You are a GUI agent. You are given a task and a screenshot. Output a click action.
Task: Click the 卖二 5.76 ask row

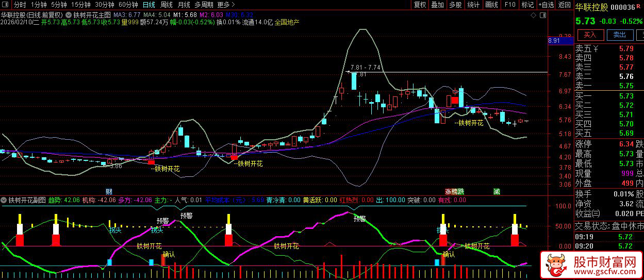[609, 77]
